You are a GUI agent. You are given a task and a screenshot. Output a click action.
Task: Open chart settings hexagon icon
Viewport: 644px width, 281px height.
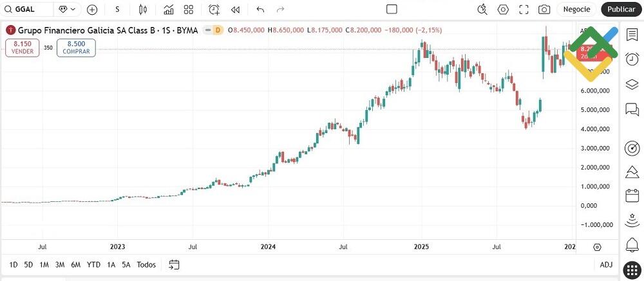pos(503,10)
